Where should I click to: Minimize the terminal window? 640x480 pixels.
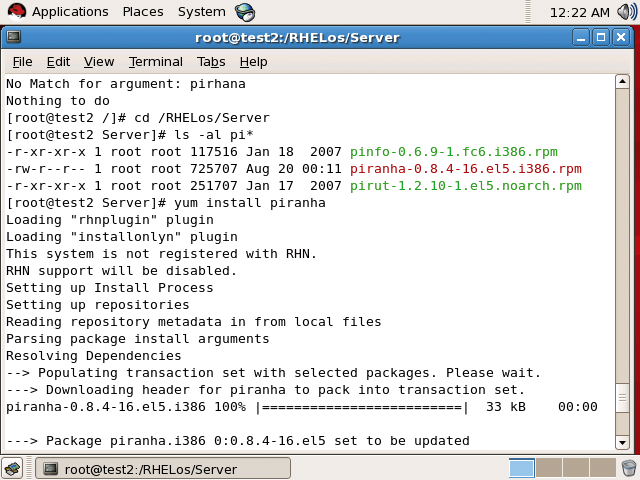pyautogui.click(x=581, y=38)
